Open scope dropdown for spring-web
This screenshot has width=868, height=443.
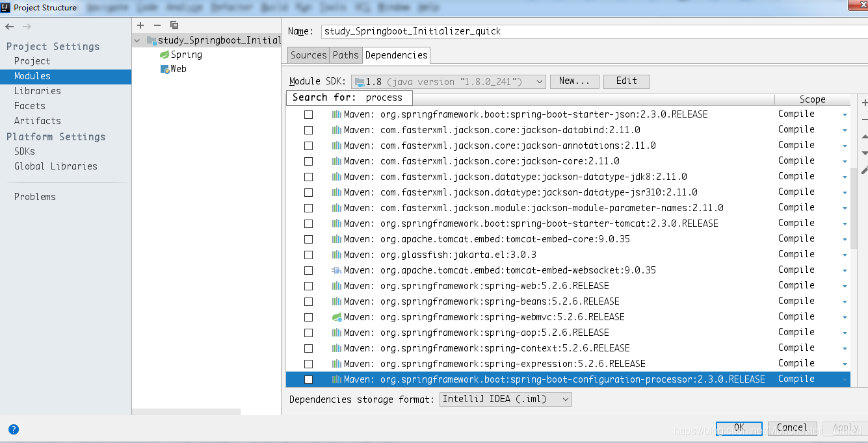point(845,286)
